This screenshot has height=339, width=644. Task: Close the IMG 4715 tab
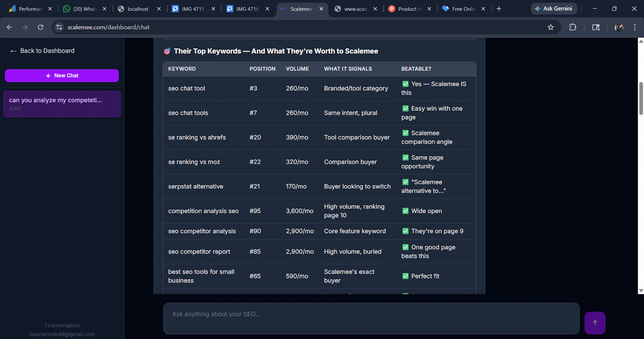213,9
